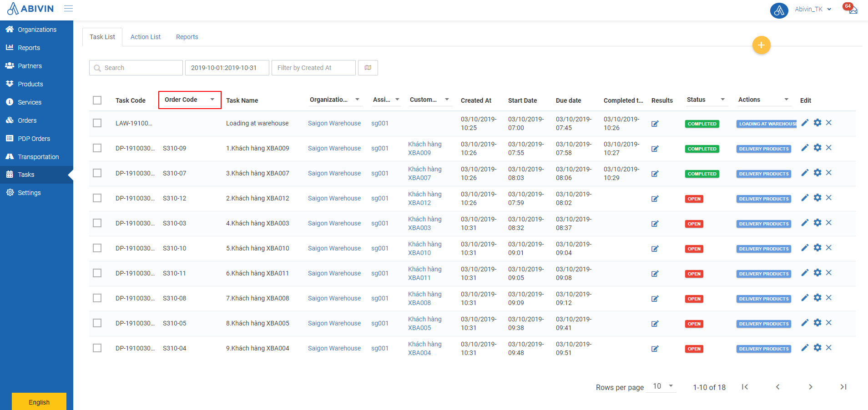Click the Filter by Created At field
Image resolution: width=868 pixels, height=410 pixels.
pos(313,68)
